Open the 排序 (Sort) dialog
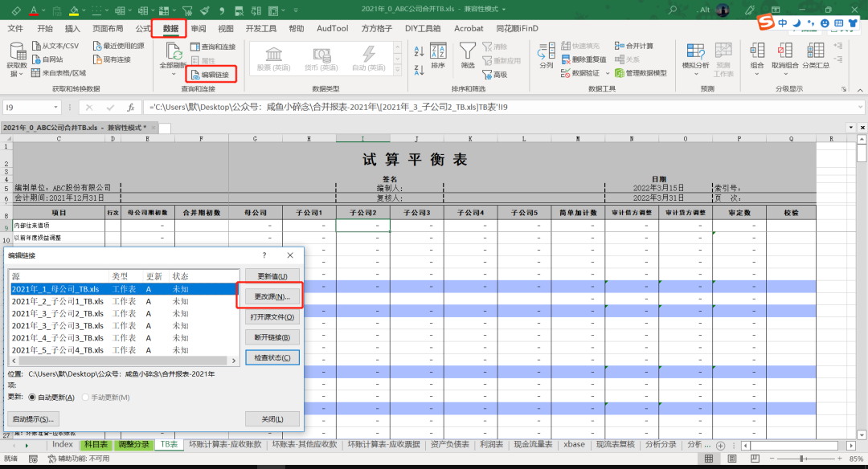868x469 pixels. coord(438,56)
